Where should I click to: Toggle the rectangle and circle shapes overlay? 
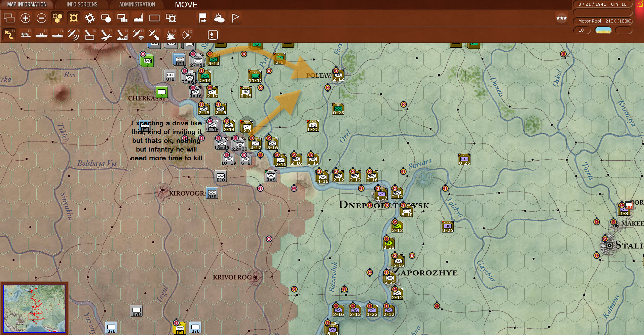(106, 18)
